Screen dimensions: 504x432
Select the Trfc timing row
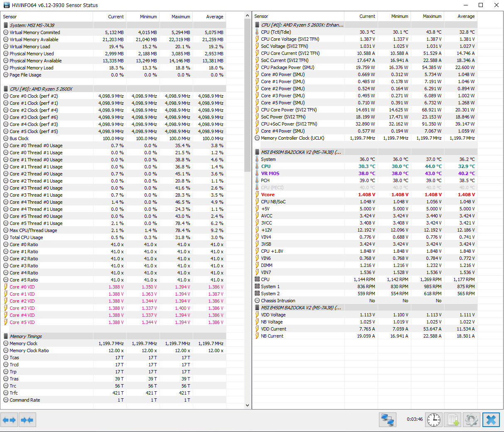pyautogui.click(x=113, y=393)
